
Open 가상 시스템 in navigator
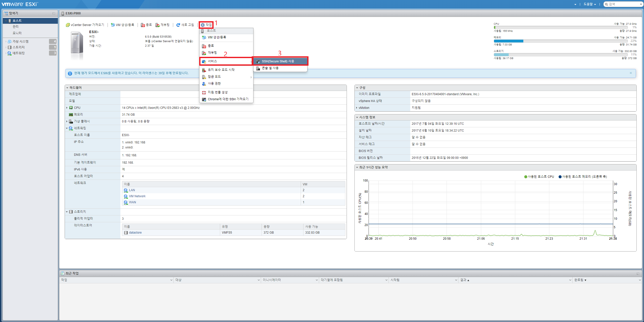[x=20, y=41]
